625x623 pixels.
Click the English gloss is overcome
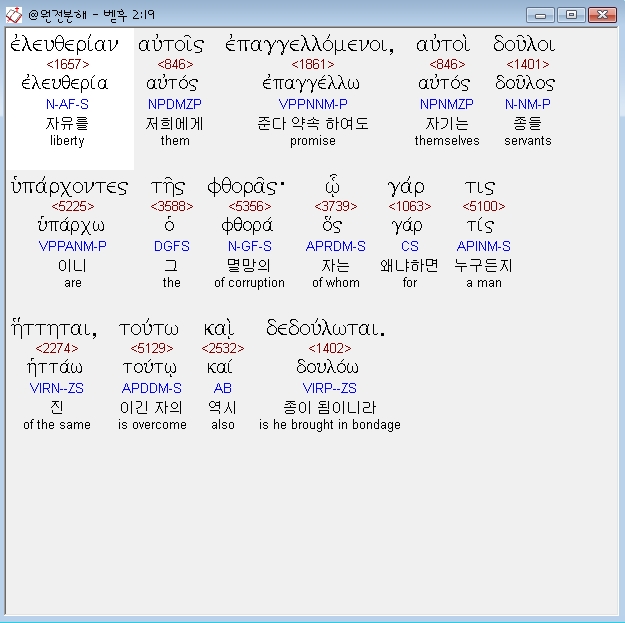(x=152, y=425)
